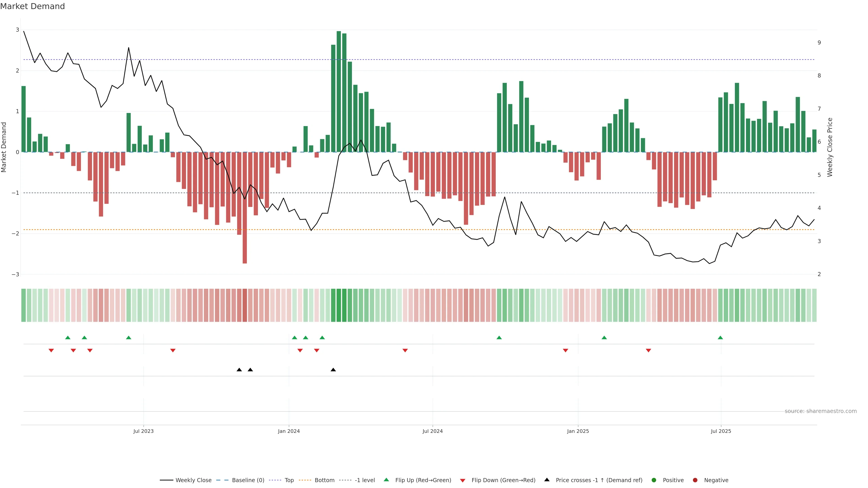The width and height of the screenshot is (868, 488).
Task: Toggle the -1 level legend entry
Action: [x=365, y=480]
